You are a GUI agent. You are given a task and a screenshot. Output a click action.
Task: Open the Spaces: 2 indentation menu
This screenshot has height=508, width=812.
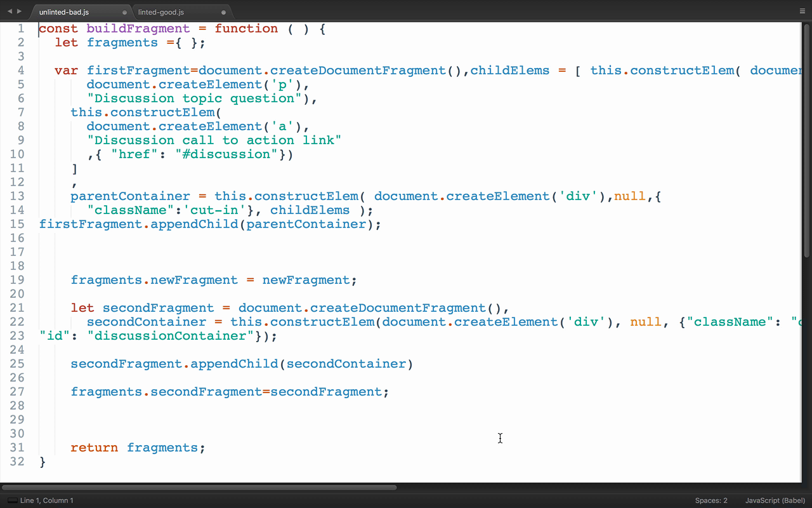tap(711, 500)
